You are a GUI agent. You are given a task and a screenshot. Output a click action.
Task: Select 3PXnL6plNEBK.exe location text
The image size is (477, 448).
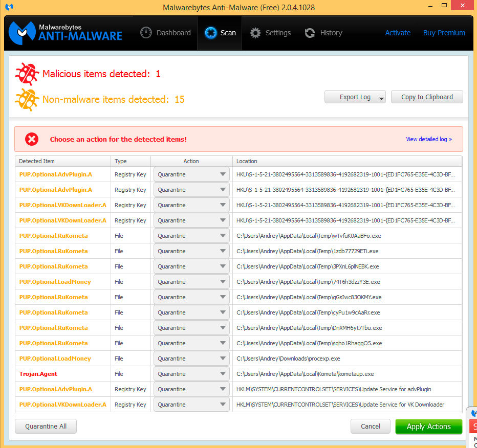308,266
